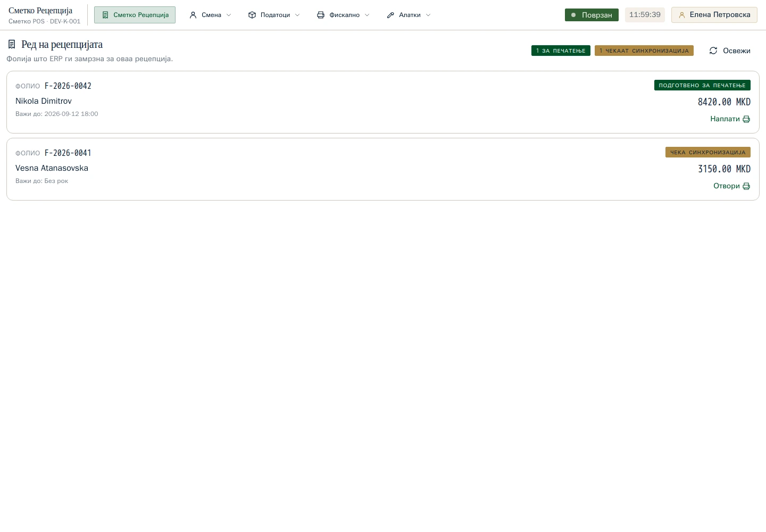Expand the Алатки dropdown chevron
The width and height of the screenshot is (766, 532).
(x=428, y=15)
